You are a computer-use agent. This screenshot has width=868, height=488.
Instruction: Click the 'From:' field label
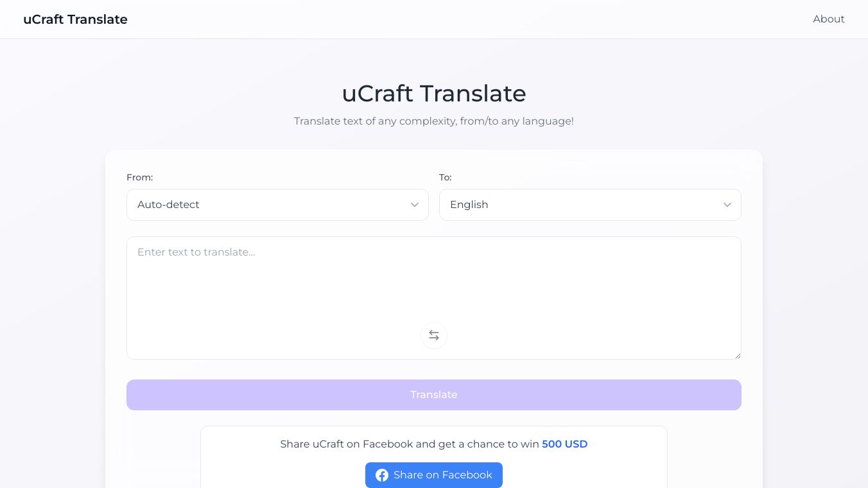tap(139, 177)
